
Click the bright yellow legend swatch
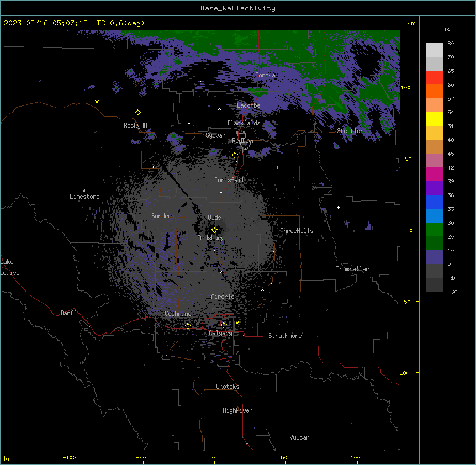click(434, 119)
